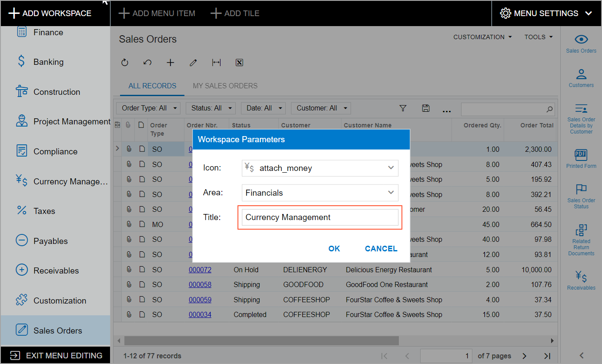Screen dimensions: 602x364
Task: Click the filter funnel icon
Action: point(403,108)
